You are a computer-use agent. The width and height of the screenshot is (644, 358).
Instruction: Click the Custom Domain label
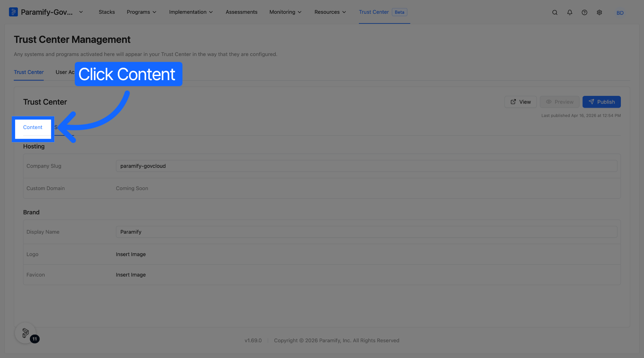coord(46,188)
